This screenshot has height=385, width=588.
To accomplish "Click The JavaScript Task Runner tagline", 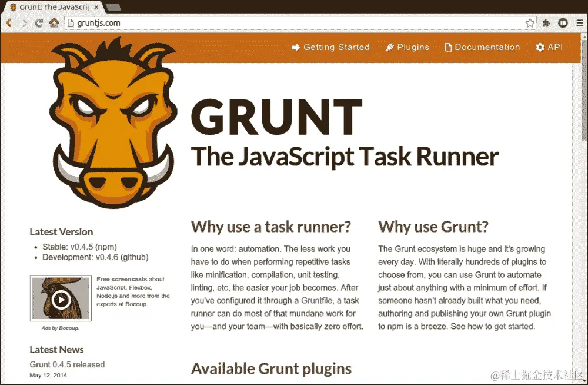I will tap(345, 156).
